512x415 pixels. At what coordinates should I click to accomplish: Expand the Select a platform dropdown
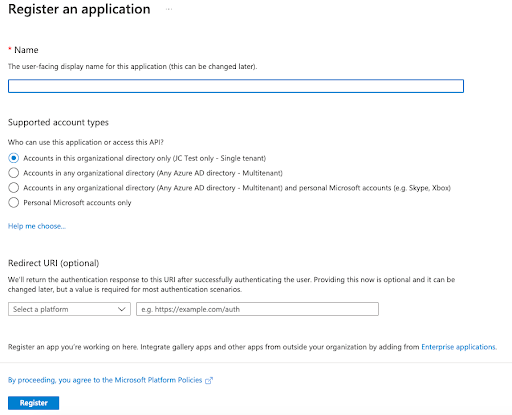coord(69,309)
